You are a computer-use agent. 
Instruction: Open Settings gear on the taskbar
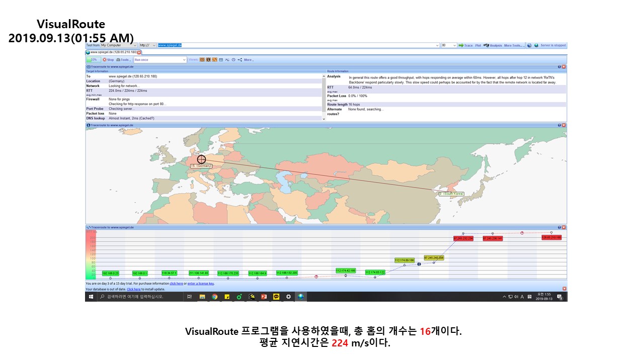(288, 297)
